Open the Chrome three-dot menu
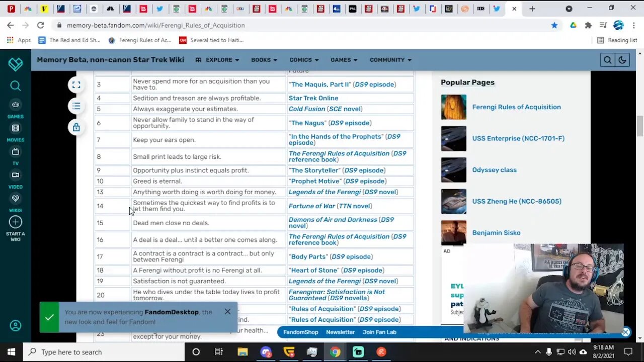The width and height of the screenshot is (644, 362). coord(633,25)
